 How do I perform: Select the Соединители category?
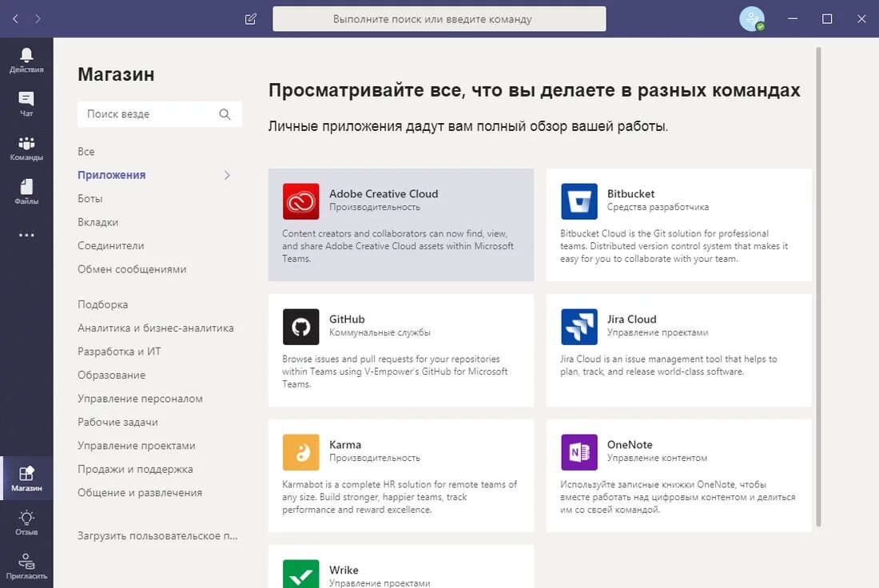[111, 245]
